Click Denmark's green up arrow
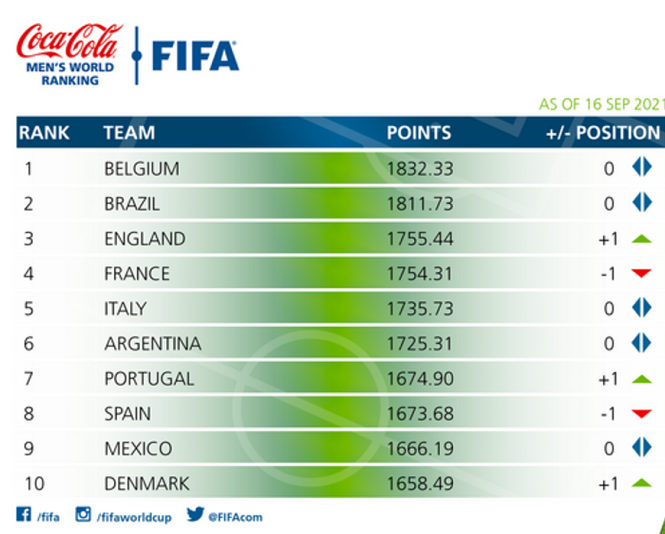This screenshot has height=534, width=665. pyautogui.click(x=641, y=483)
